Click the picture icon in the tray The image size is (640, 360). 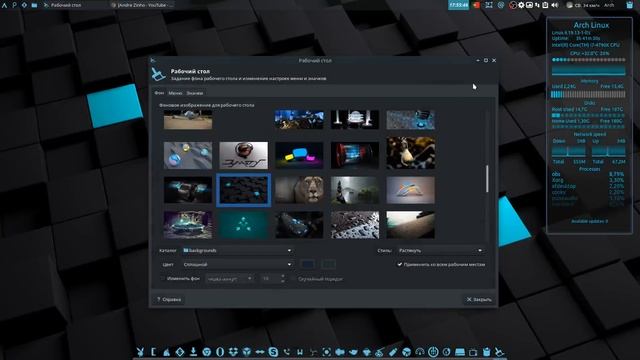tap(529, 5)
